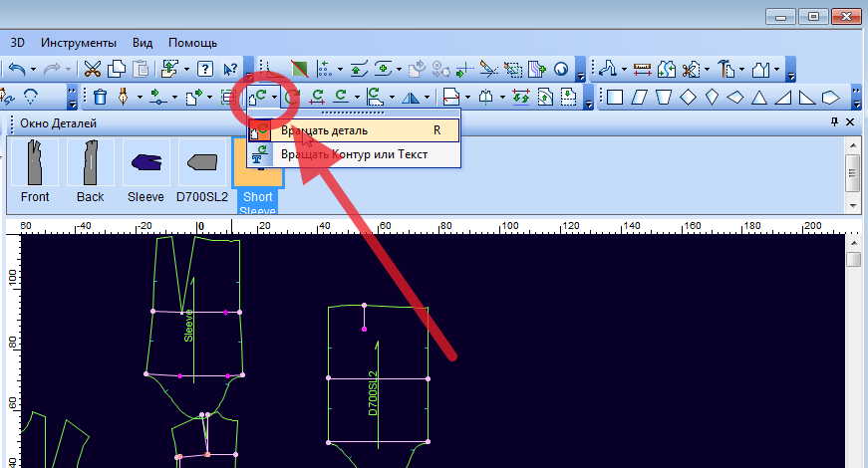Image resolution: width=868 pixels, height=468 pixels.
Task: Click the piece with red horizontal arrow icon
Action: pos(450,98)
